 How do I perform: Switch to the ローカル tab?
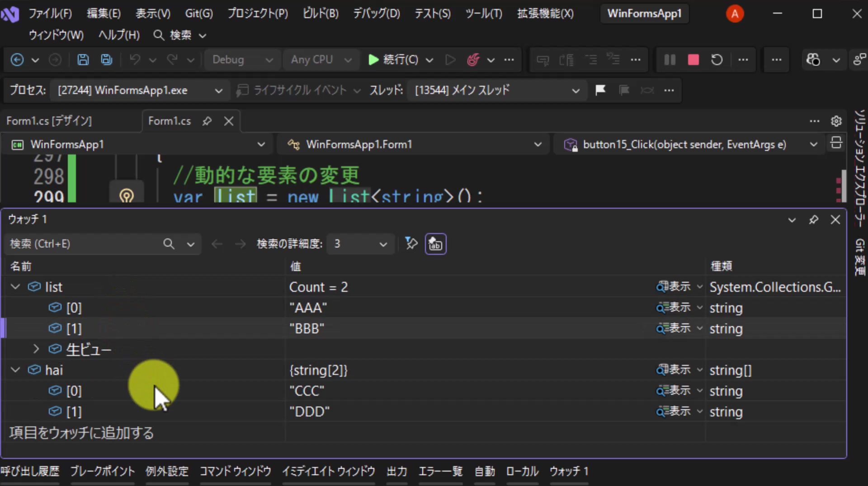(522, 471)
